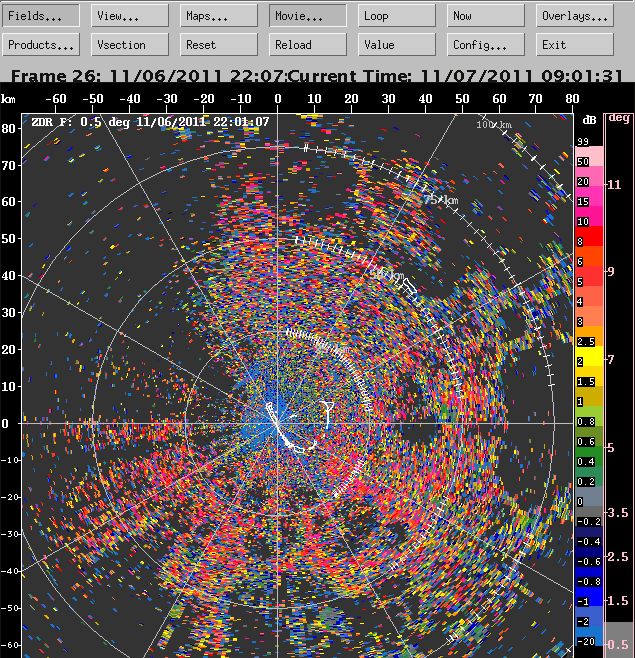This screenshot has height=658, width=635.
Task: Open the Config... settings
Action: click(485, 45)
